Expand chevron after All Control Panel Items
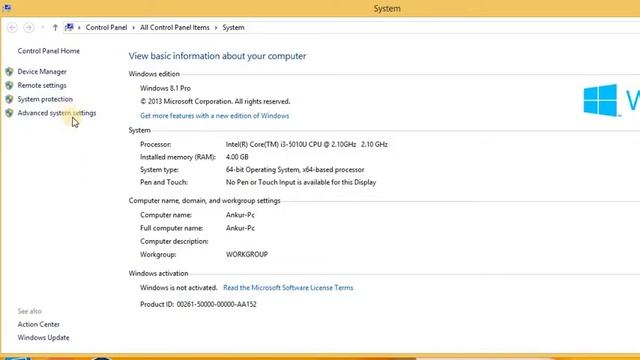 click(216, 27)
